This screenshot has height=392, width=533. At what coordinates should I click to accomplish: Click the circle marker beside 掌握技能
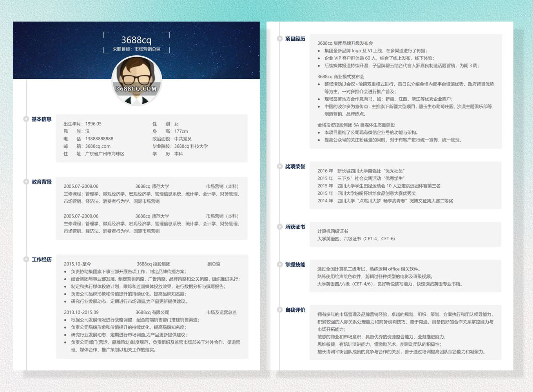280,264
